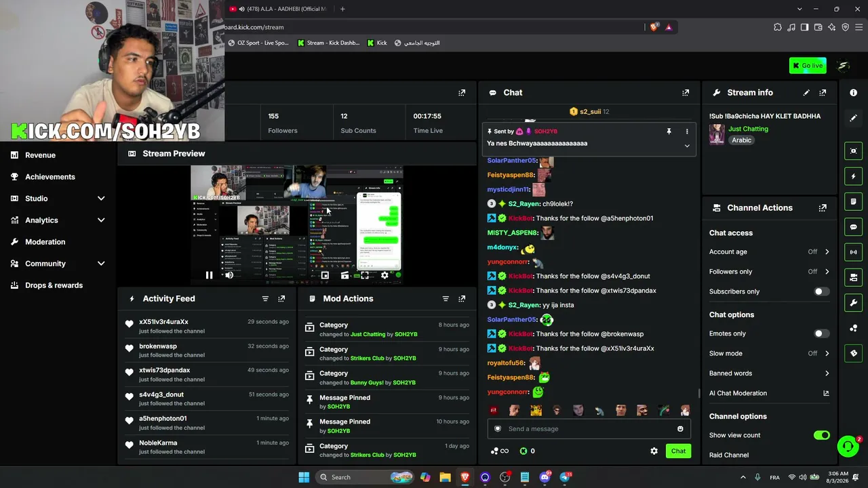Screen dimensions: 868x488
Task: Click the browser address bar
Action: click(x=434, y=27)
